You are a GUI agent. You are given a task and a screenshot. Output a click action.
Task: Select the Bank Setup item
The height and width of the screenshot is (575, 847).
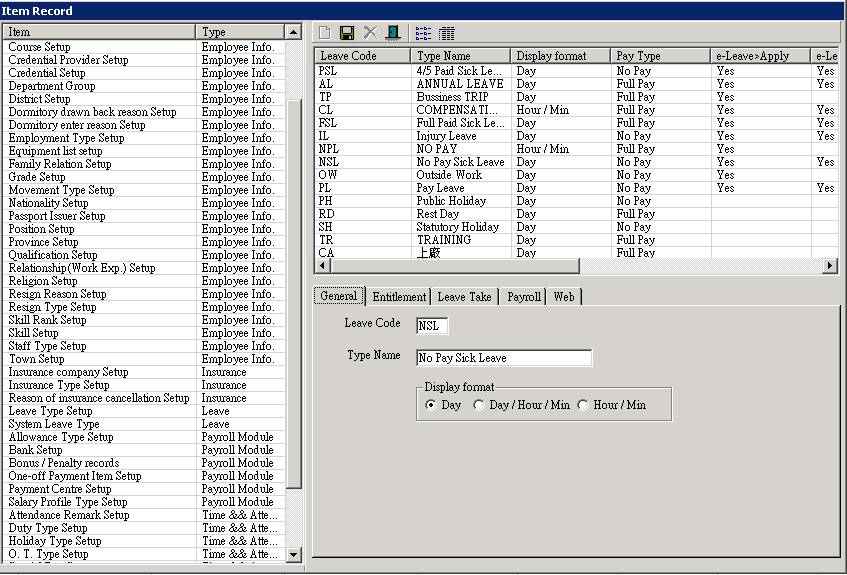tap(144, 450)
